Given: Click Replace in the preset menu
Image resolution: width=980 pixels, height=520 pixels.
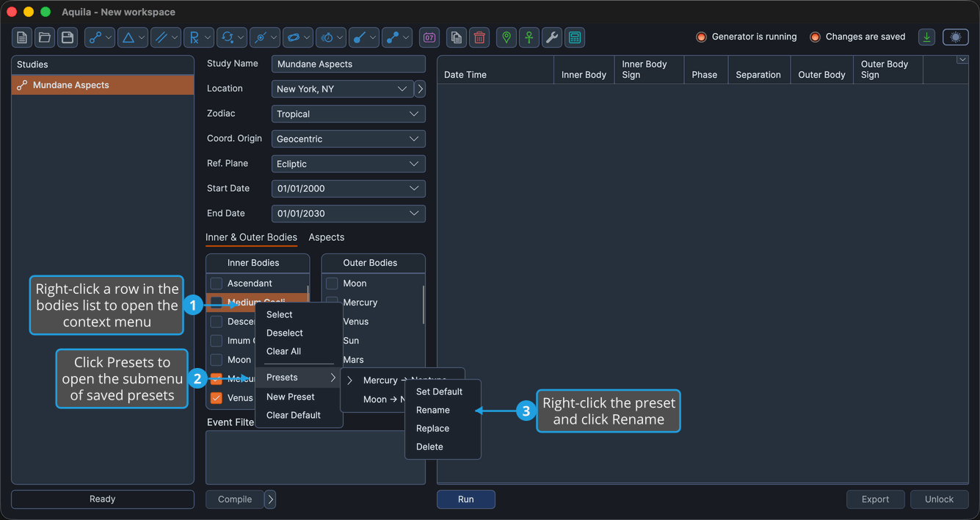Looking at the screenshot, I should (443, 428).
